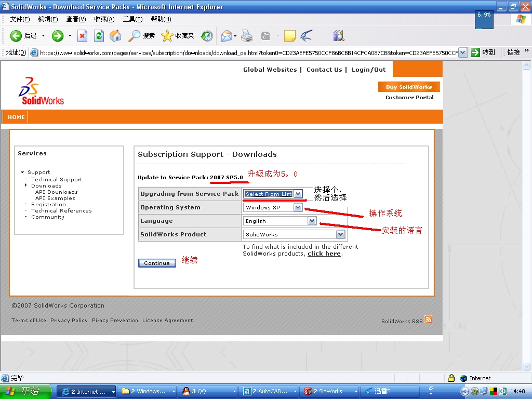Click the IE Back arrow icon

click(x=16, y=36)
